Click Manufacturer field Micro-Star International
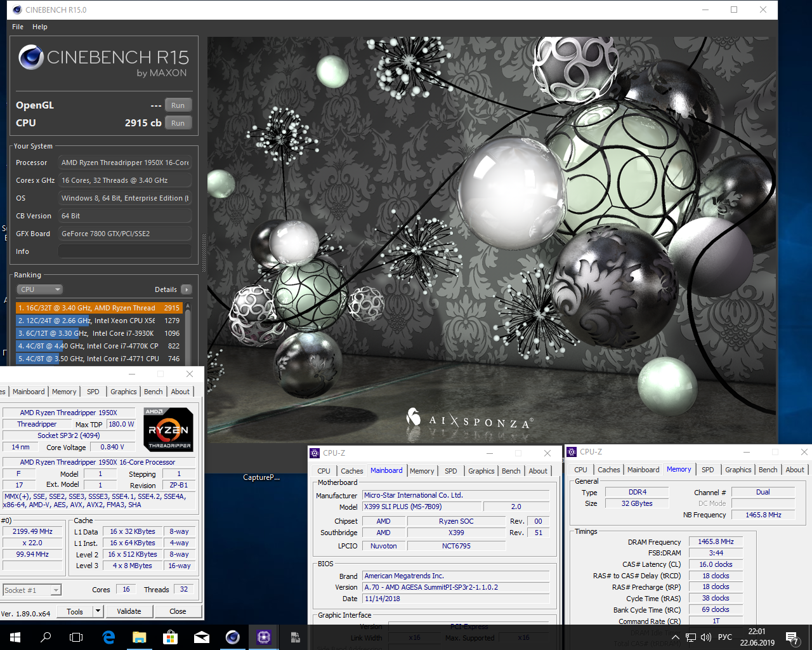This screenshot has height=650, width=812. pos(455,495)
